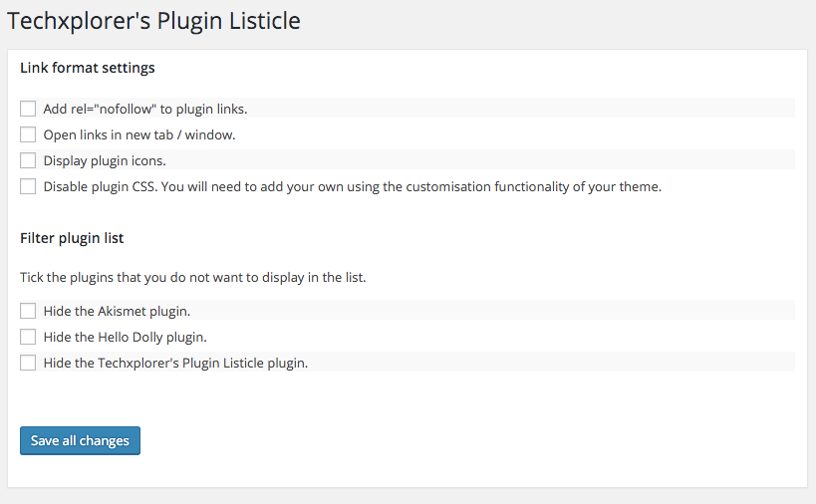This screenshot has height=504, width=816.
Task: Click the 'Tick the plugins' instruction text
Action: click(193, 278)
